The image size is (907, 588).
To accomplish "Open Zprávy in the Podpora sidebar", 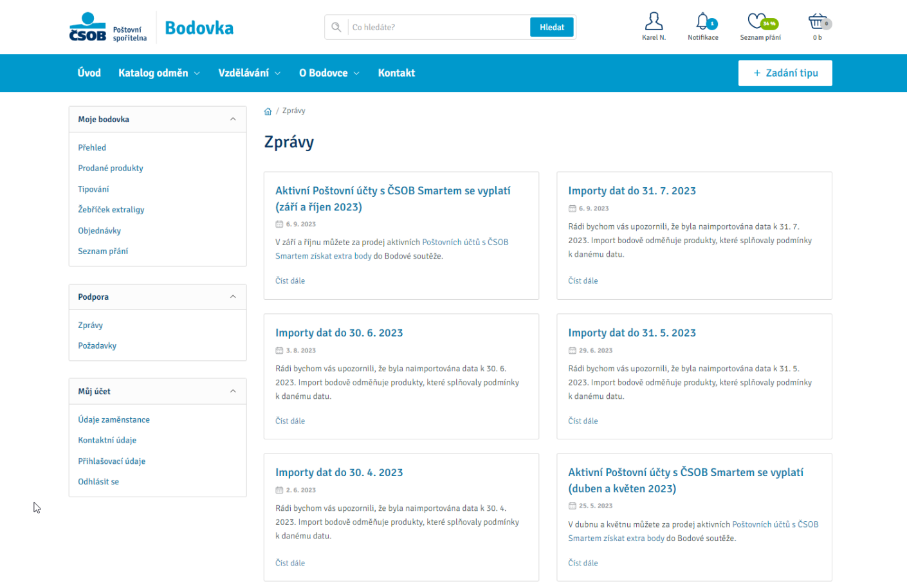I will [91, 325].
